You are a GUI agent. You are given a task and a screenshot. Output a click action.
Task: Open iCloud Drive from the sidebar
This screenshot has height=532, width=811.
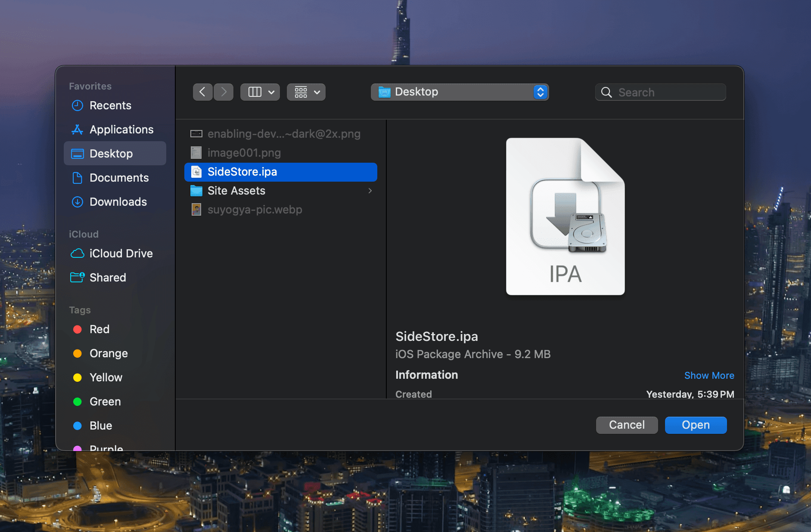(x=121, y=253)
